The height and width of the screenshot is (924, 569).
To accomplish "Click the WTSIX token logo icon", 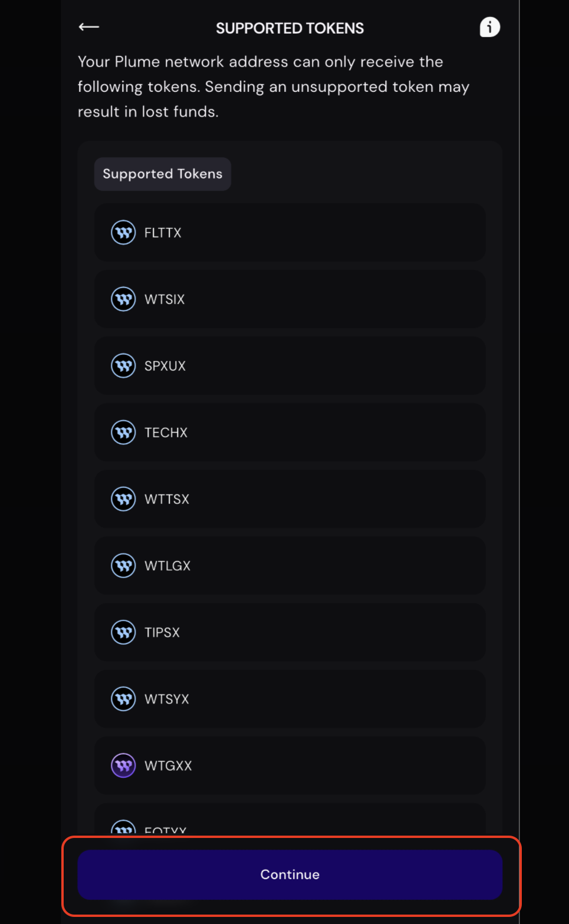I will 123,299.
